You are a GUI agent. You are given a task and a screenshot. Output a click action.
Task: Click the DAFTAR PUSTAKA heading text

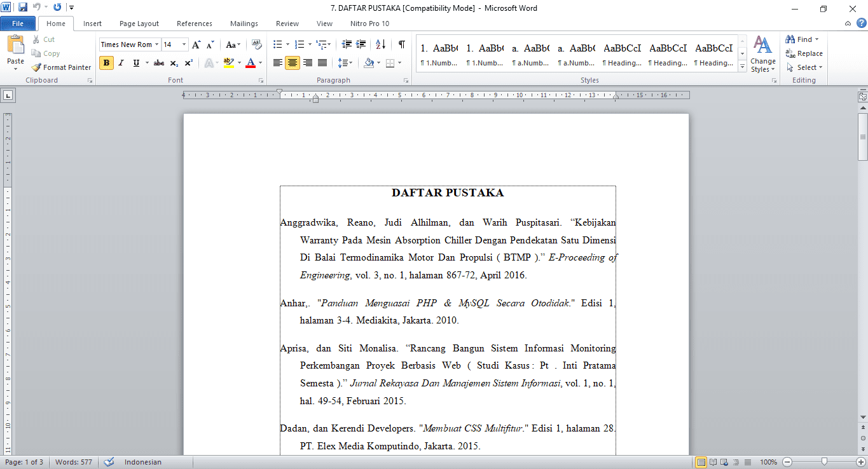click(x=448, y=193)
